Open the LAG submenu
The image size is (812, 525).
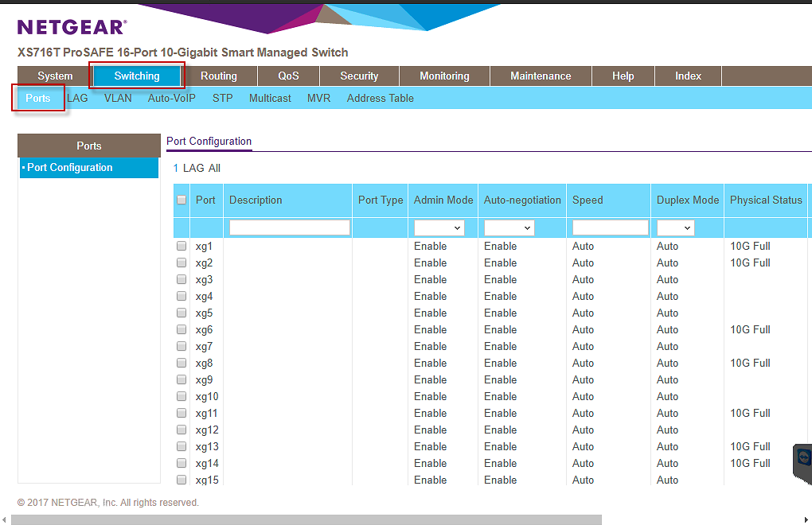[x=77, y=99]
